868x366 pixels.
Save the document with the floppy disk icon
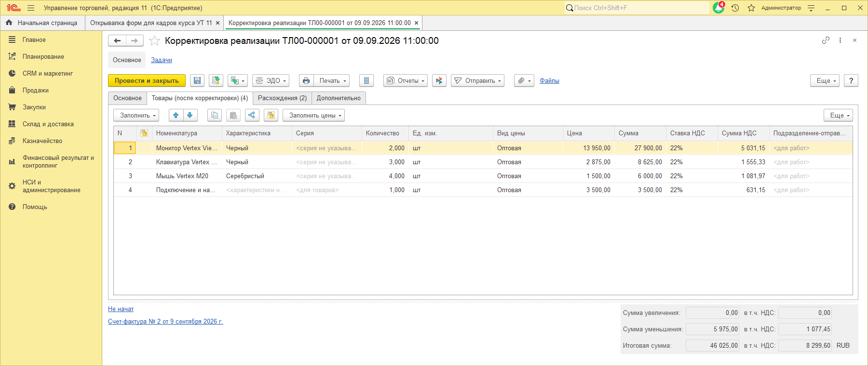coord(197,81)
